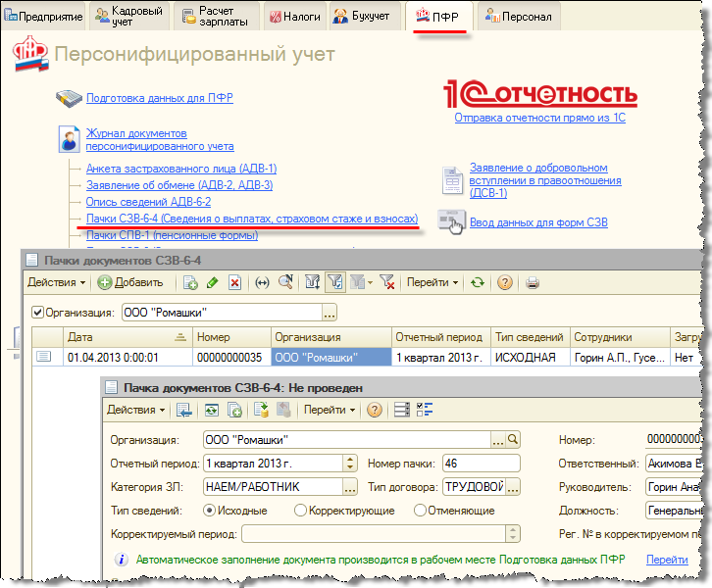Click the person-document icon beside Журнал документов
The height and width of the screenshot is (588, 712).
coord(69,139)
